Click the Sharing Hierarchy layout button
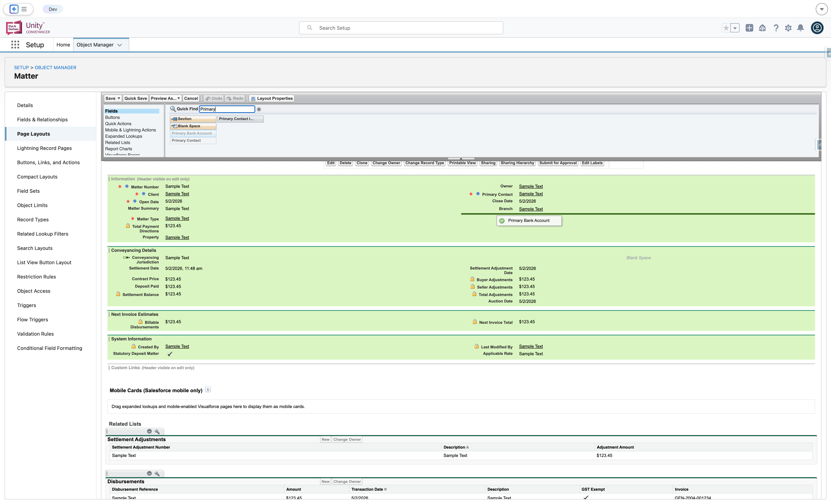This screenshot has height=504, width=831. [517, 163]
